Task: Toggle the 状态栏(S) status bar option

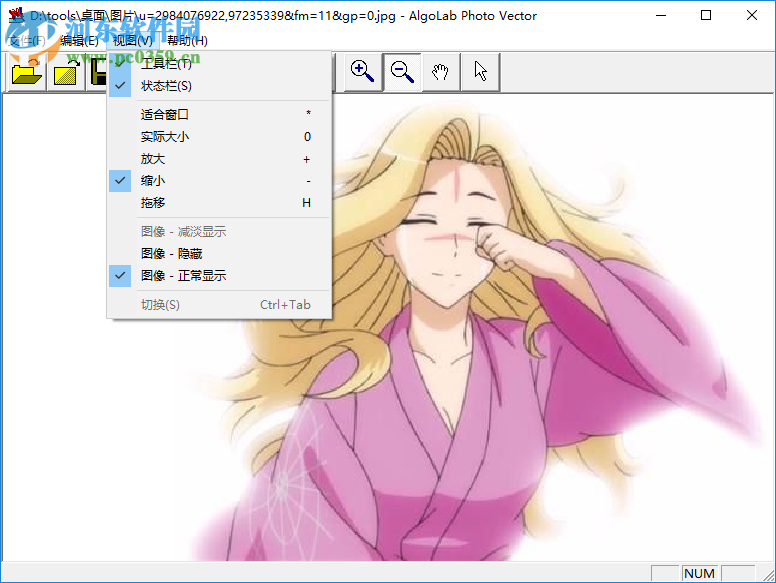Action: point(219,86)
